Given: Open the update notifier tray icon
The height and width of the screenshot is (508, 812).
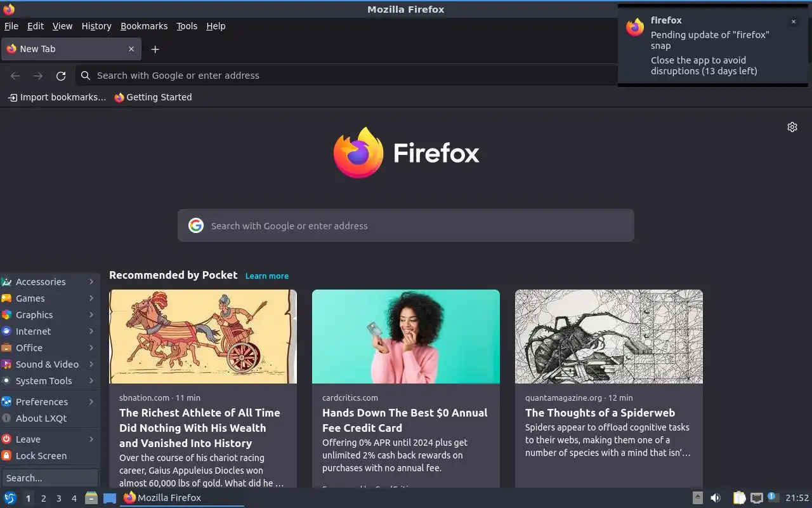Looking at the screenshot, I should point(772,497).
